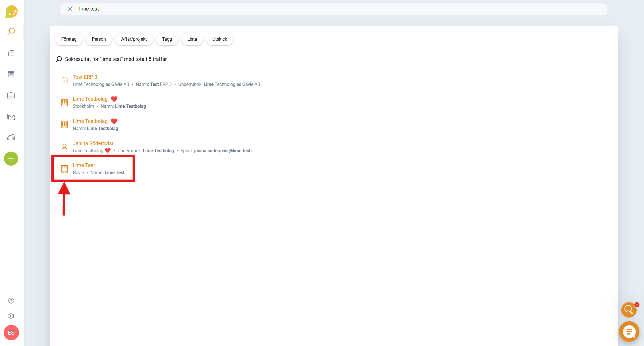Viewport: 644px width, 346px height.
Task: Click the "Stcokholm" subtitle text
Action: click(x=83, y=106)
